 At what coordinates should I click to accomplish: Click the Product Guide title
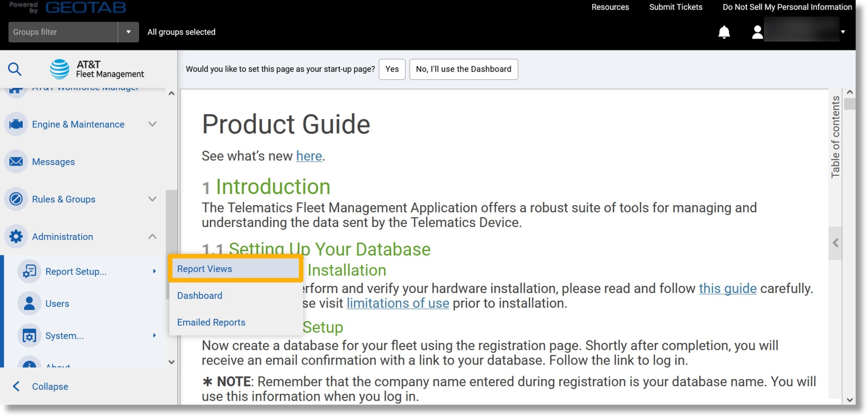tap(286, 125)
